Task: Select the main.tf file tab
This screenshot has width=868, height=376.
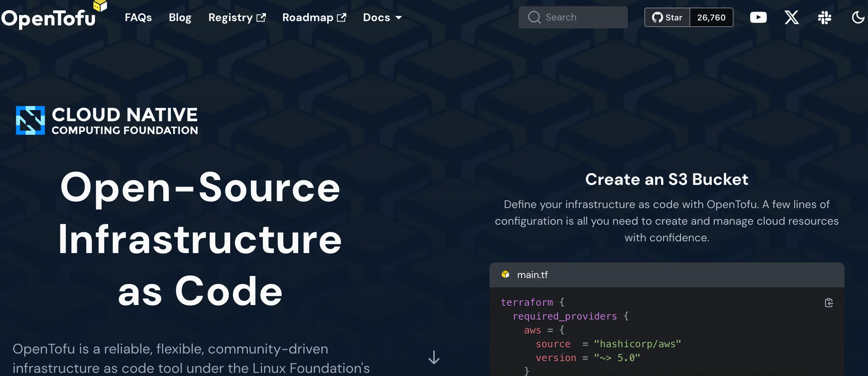Action: [x=532, y=275]
